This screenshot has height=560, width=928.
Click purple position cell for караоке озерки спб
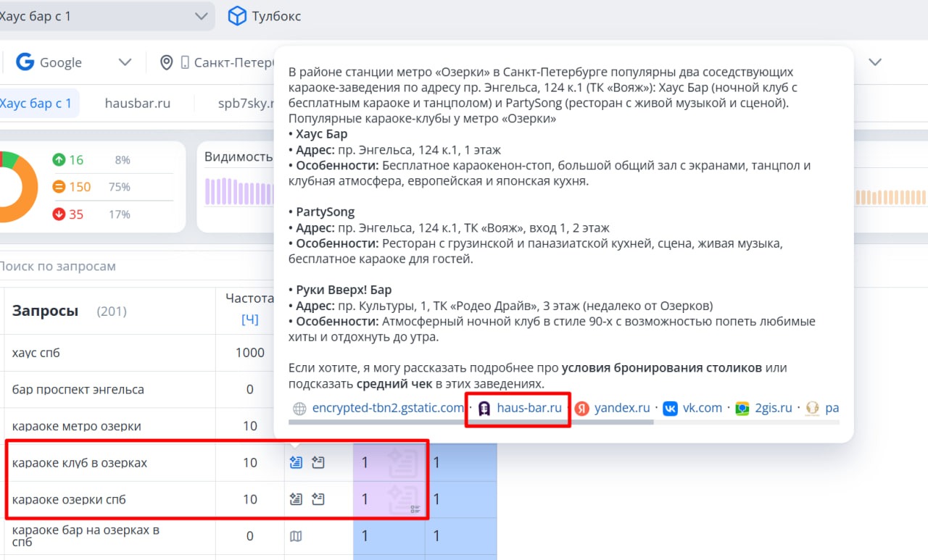coord(389,499)
